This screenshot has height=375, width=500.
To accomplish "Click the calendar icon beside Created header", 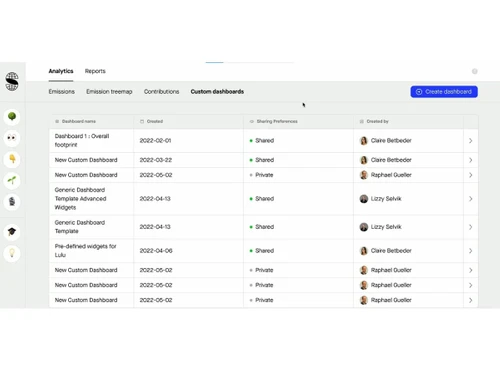I will tap(142, 121).
